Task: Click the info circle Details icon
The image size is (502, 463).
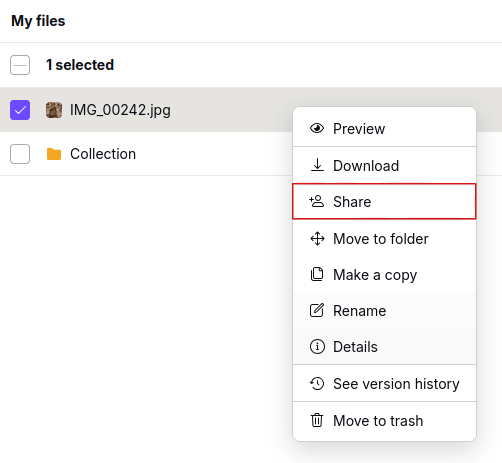Action: tap(317, 347)
